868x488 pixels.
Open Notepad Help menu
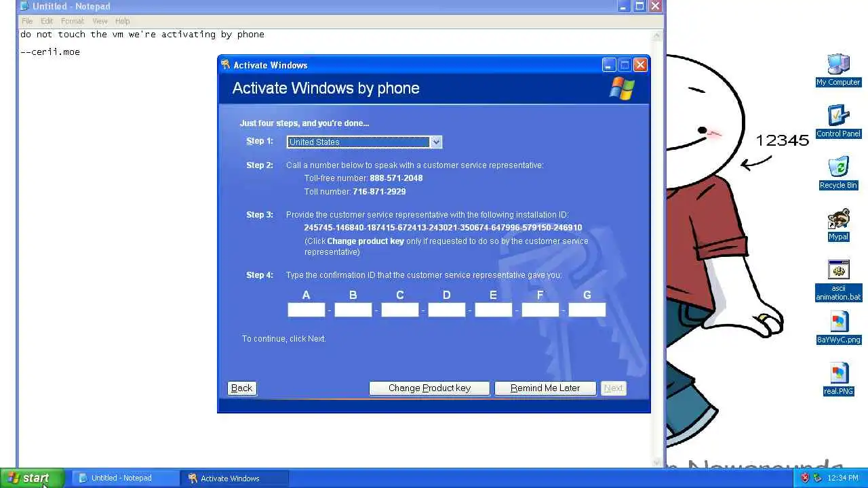pyautogui.click(x=122, y=21)
